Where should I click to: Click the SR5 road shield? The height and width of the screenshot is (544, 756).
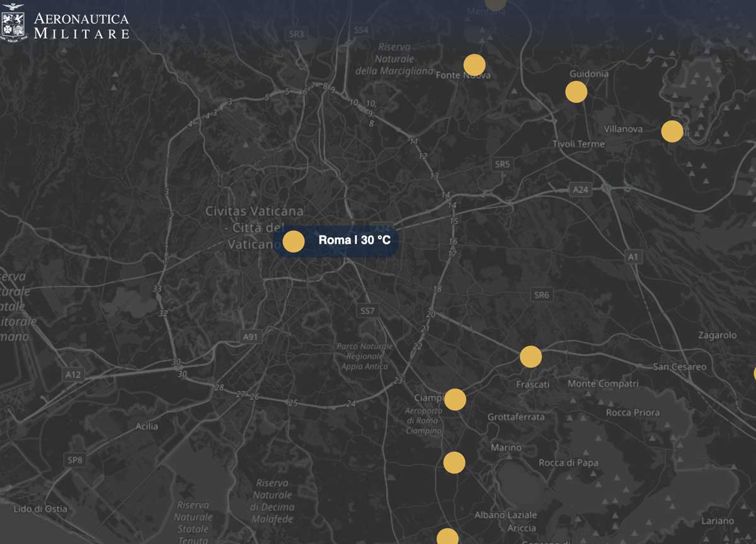[x=502, y=164]
